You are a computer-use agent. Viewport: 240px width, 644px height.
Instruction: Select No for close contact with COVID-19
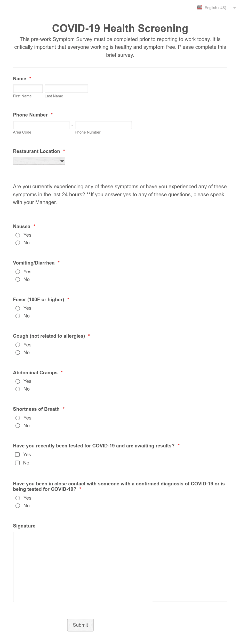coord(18,506)
